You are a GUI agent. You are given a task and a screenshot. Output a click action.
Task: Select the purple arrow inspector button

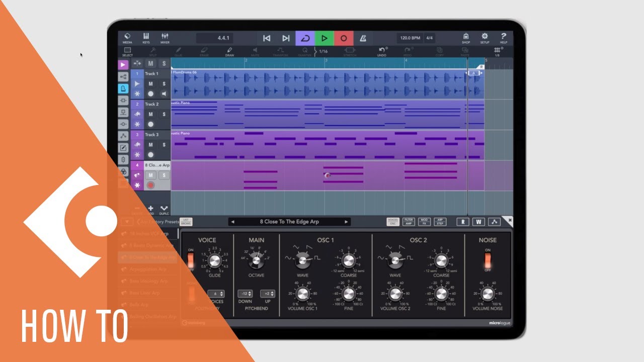pos(123,64)
